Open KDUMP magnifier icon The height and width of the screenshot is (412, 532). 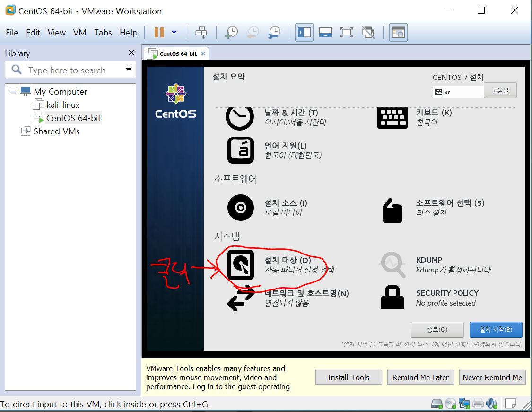[x=393, y=264]
